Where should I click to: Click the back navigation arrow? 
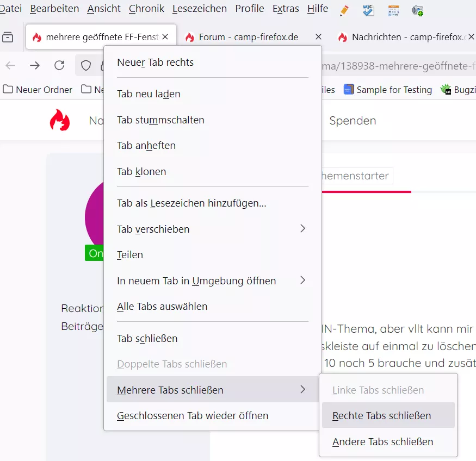[x=11, y=65]
